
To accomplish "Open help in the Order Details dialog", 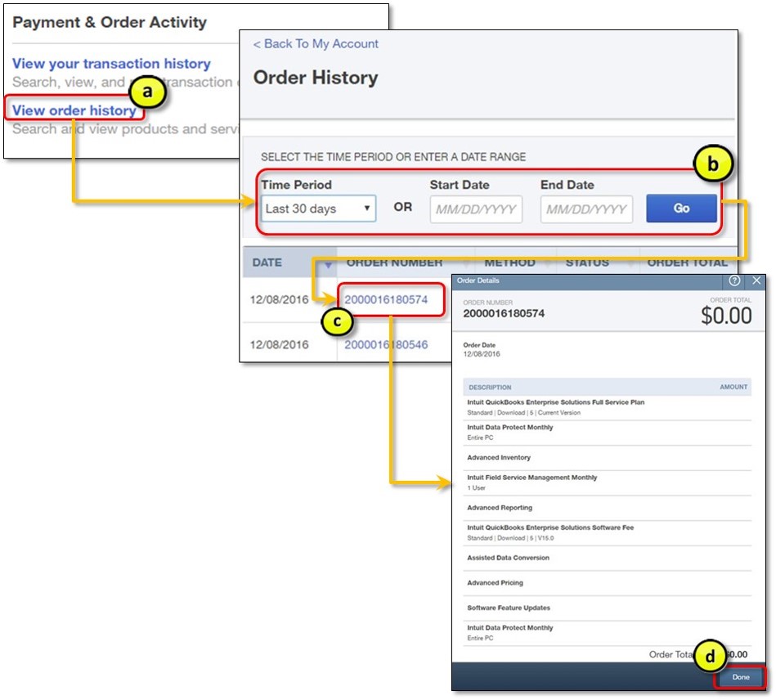I will click(734, 280).
